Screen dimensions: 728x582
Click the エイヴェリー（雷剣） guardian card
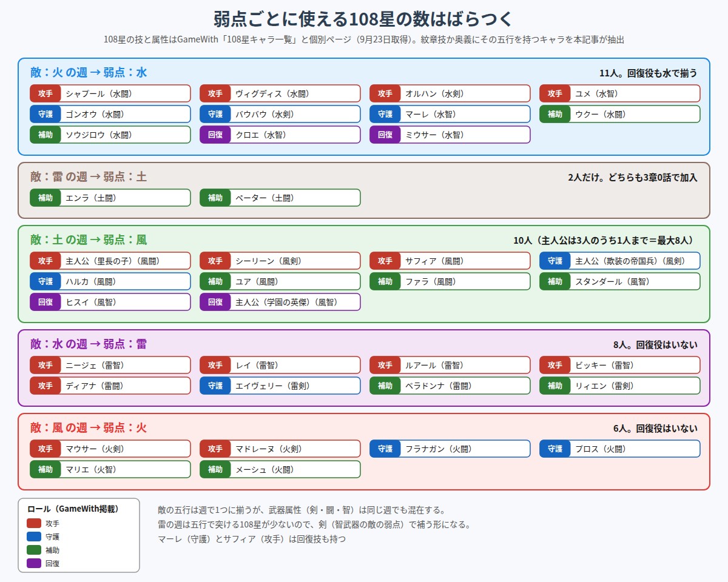(280, 386)
